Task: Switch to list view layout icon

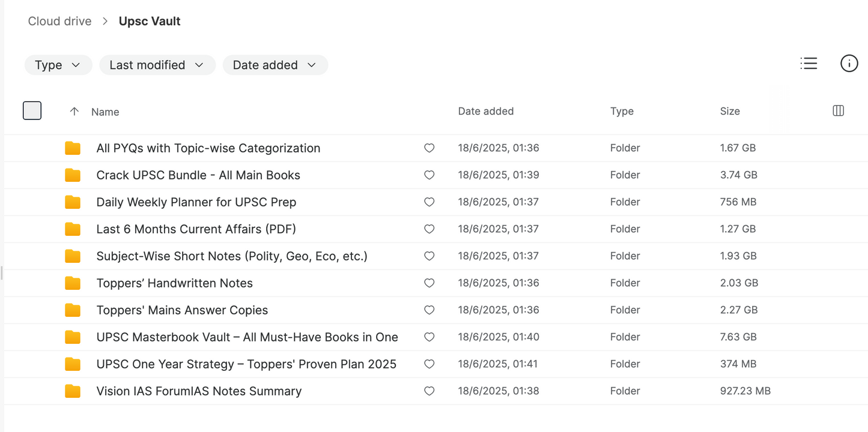Action: click(x=809, y=63)
